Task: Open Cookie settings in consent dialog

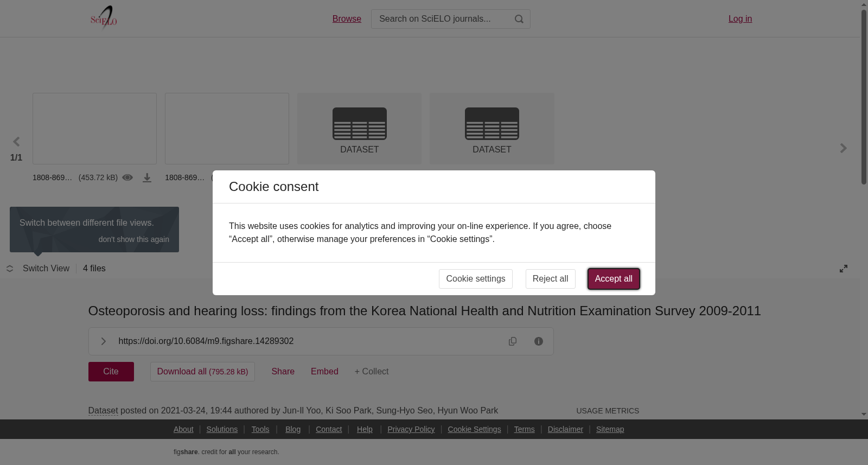Action: click(x=476, y=279)
